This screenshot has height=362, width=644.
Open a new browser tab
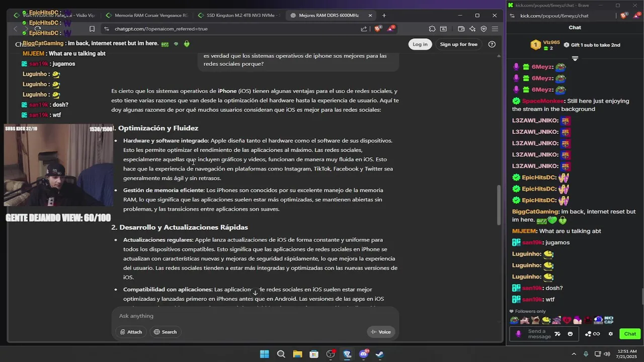click(384, 15)
